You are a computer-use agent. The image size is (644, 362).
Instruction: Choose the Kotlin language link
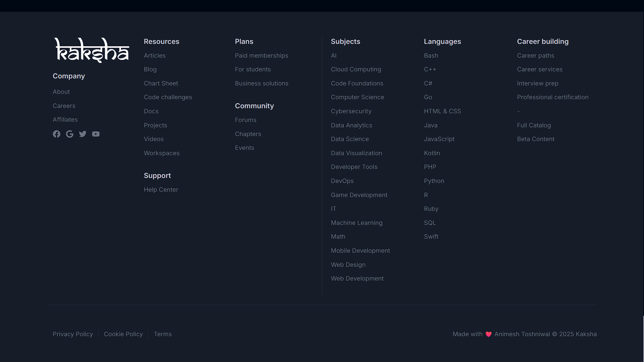click(432, 153)
